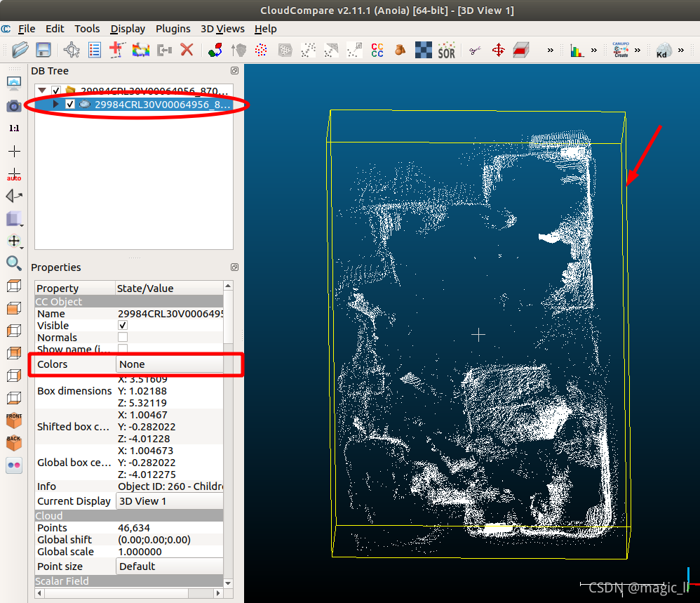700x603 pixels.
Task: Collapse the top folder in DB Tree
Action: 42,91
